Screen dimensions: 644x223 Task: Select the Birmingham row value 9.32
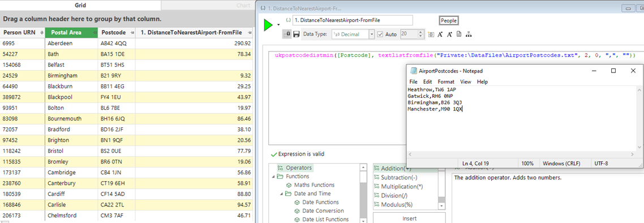[x=195, y=76]
